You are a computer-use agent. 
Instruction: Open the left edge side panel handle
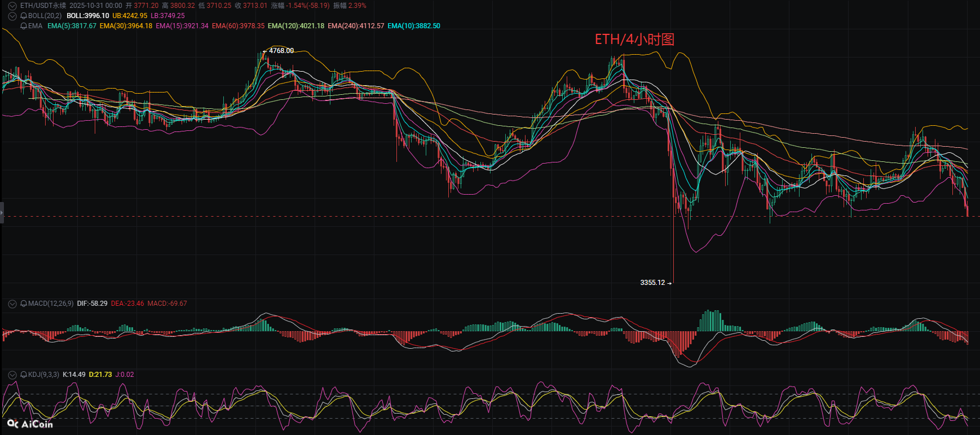2,213
